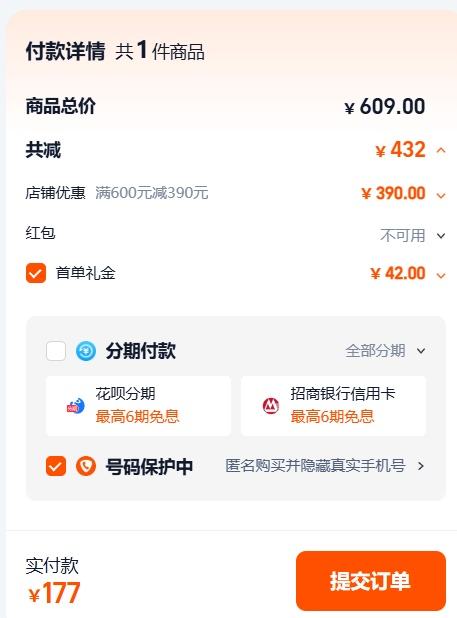Click the 实付款 ¥177 total amount
Viewport: 457px width, 618px height.
(x=54, y=593)
